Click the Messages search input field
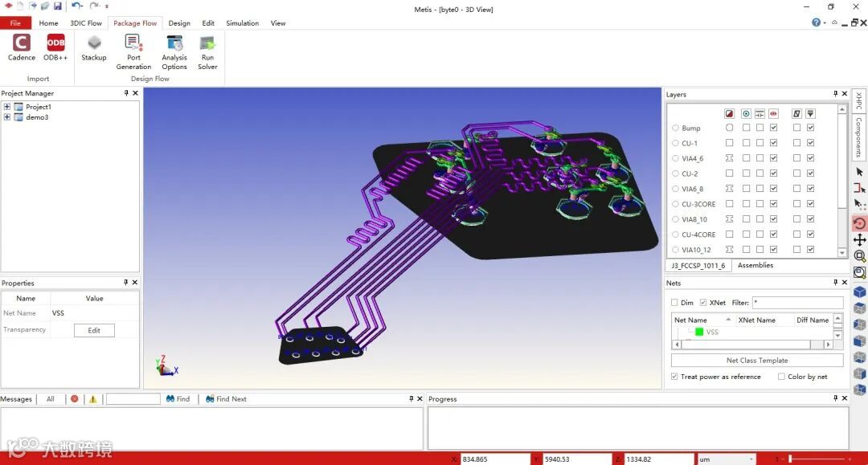This screenshot has height=465, width=868. click(133, 398)
